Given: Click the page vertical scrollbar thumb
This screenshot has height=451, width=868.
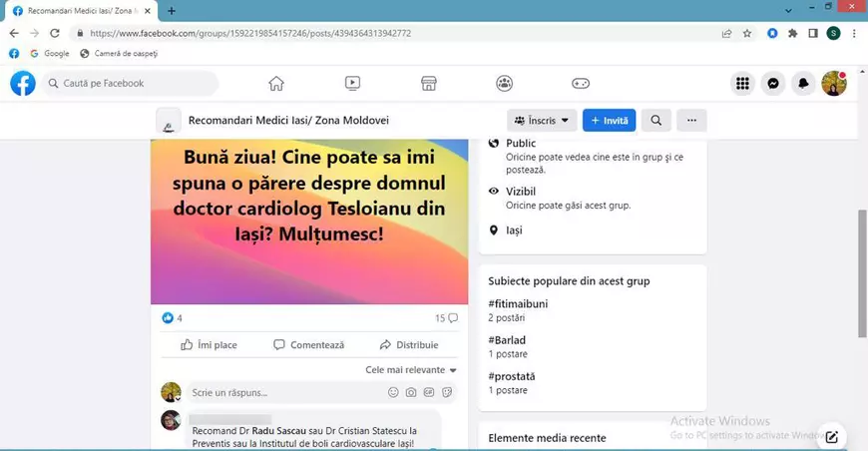Looking at the screenshot, I should point(862,273).
